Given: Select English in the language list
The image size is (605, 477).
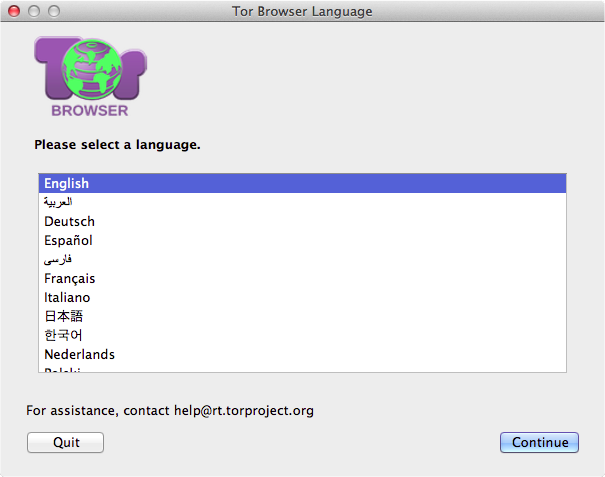Looking at the screenshot, I should point(302,183).
